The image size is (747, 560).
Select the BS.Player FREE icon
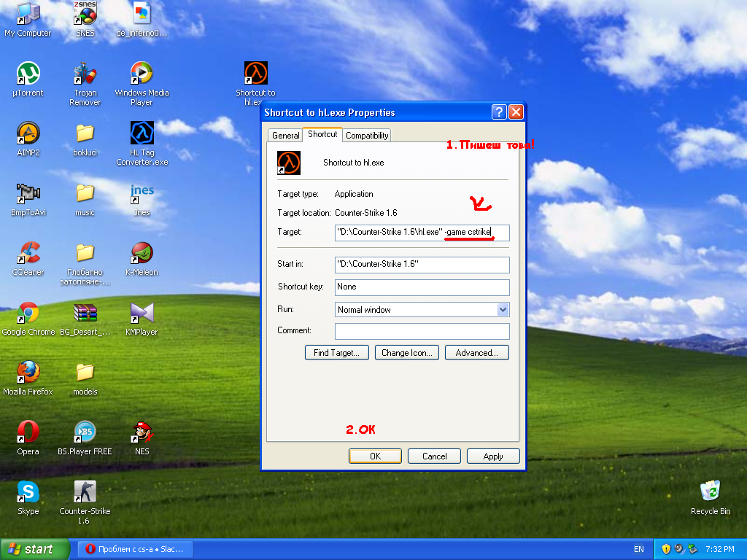tap(85, 437)
